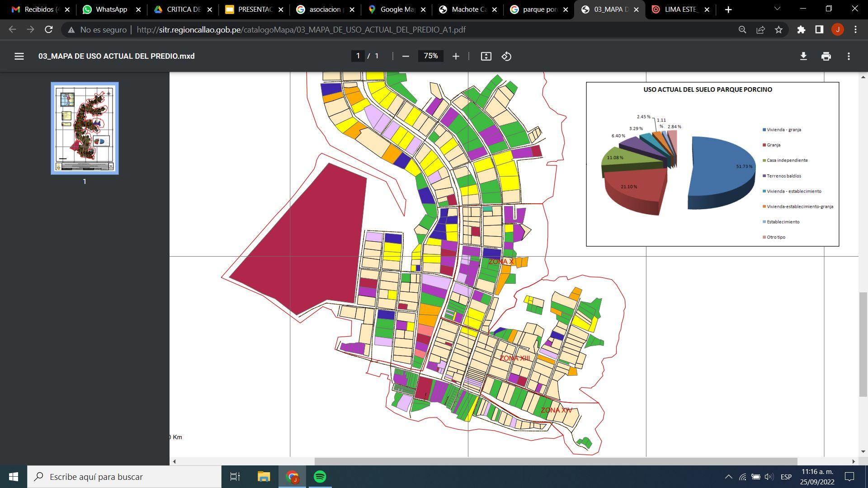
Task: Switch to the WhatsApp tab
Action: pos(111,9)
